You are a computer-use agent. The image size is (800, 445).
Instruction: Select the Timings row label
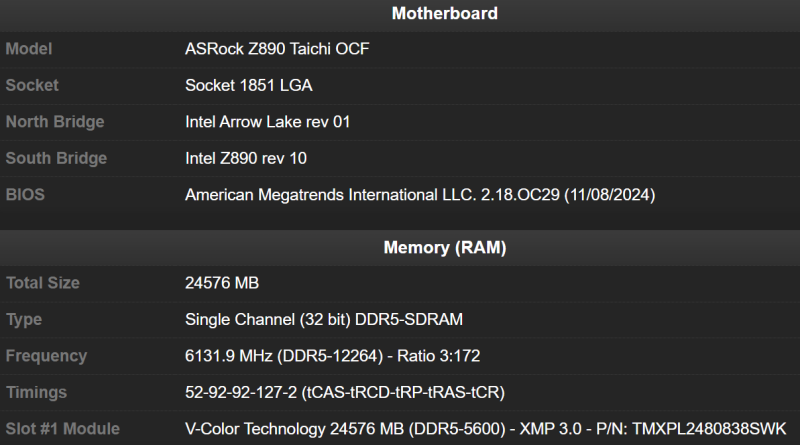pos(36,393)
